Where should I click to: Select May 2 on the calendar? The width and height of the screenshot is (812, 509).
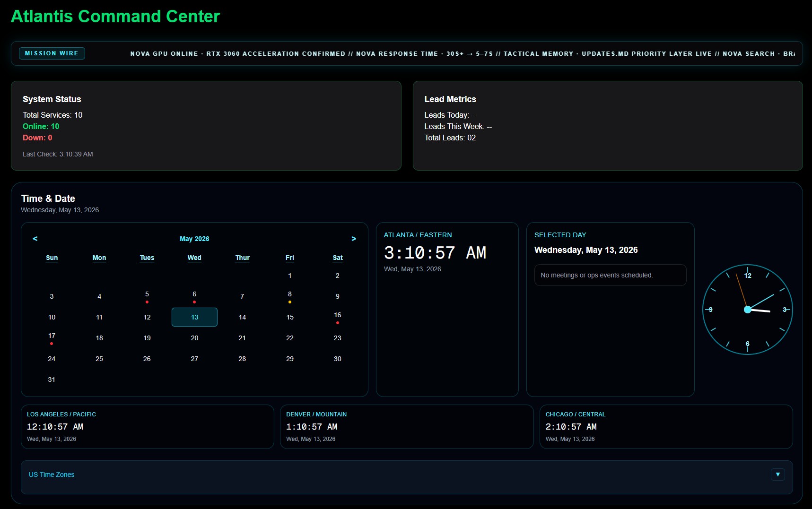338,276
